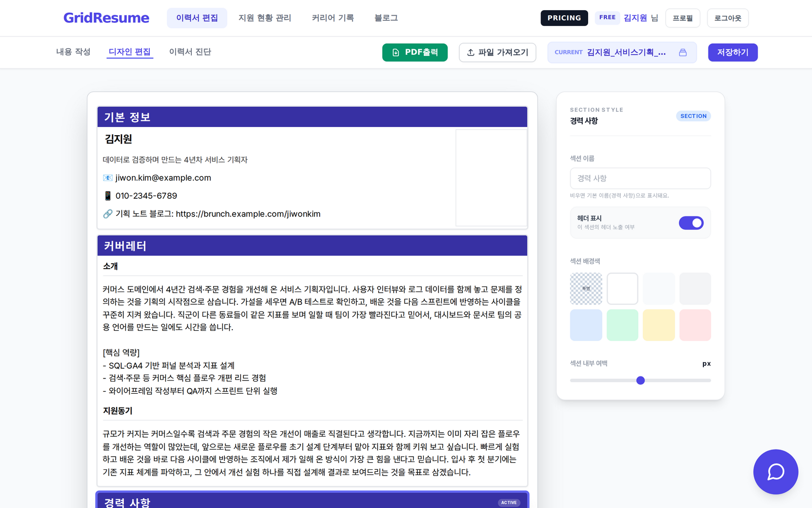Image resolution: width=812 pixels, height=508 pixels.
Task: Click the name 김지원 in resume
Action: (x=118, y=139)
